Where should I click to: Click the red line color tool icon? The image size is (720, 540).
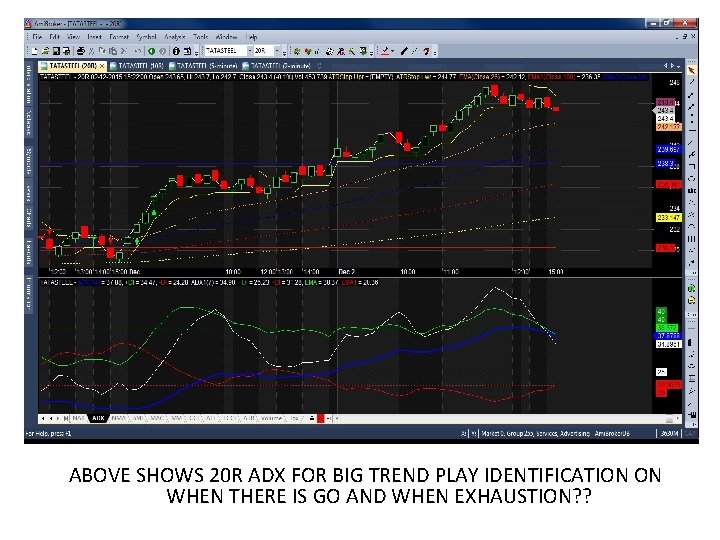[x=385, y=51]
